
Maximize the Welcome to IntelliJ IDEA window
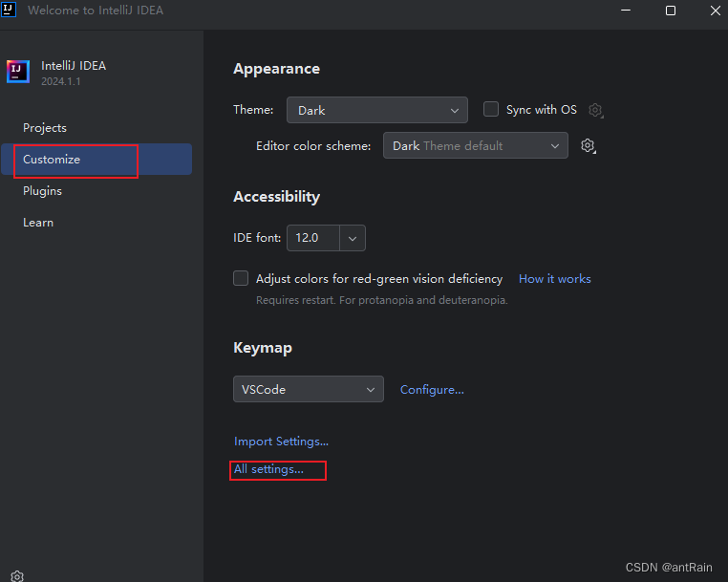pyautogui.click(x=671, y=11)
